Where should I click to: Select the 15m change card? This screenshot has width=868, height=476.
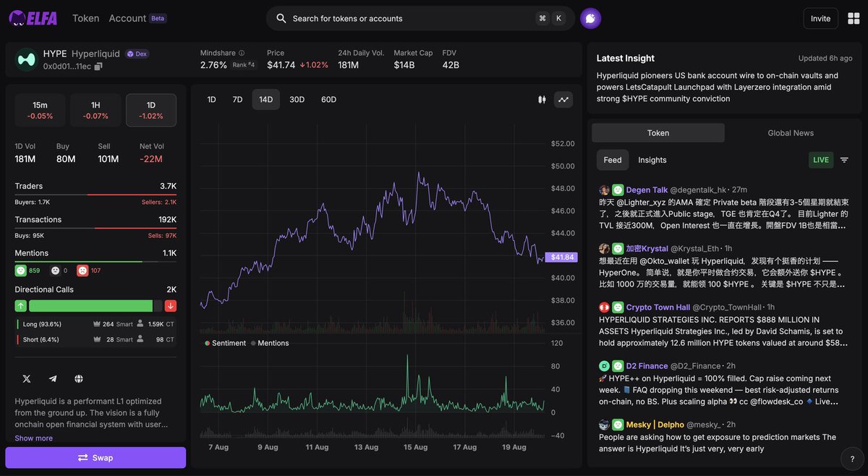40,110
